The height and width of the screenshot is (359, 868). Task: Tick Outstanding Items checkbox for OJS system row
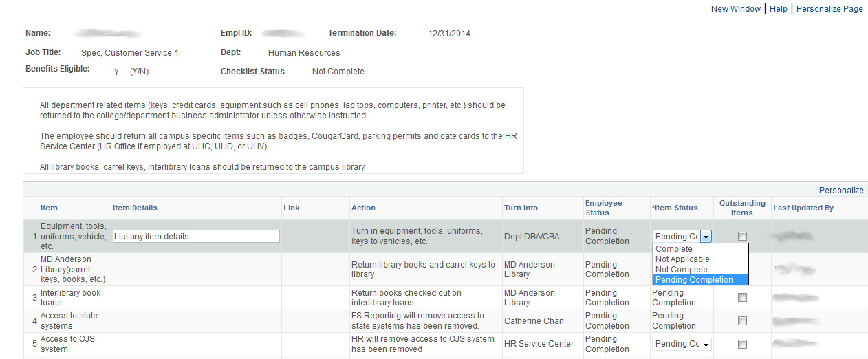(x=742, y=345)
